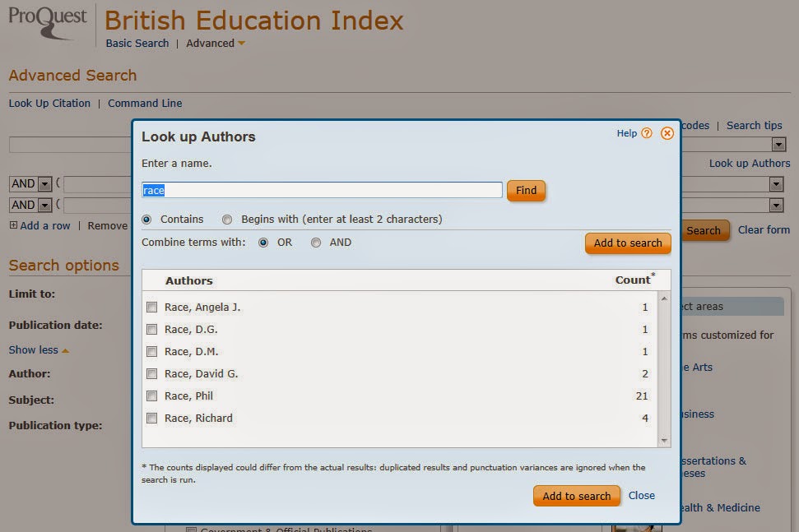
Task: Go to Basic Search
Action: point(137,44)
